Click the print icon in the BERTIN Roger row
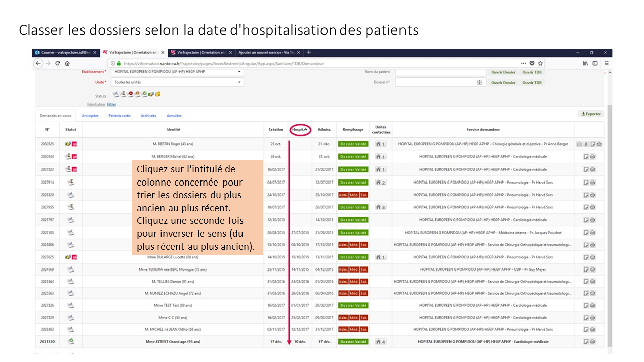 (x=599, y=144)
